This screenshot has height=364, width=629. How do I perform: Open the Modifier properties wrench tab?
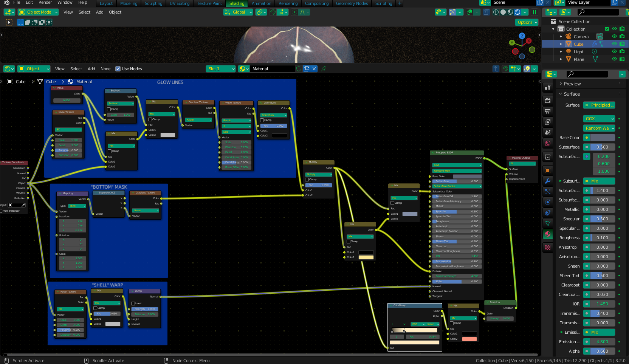(x=548, y=181)
